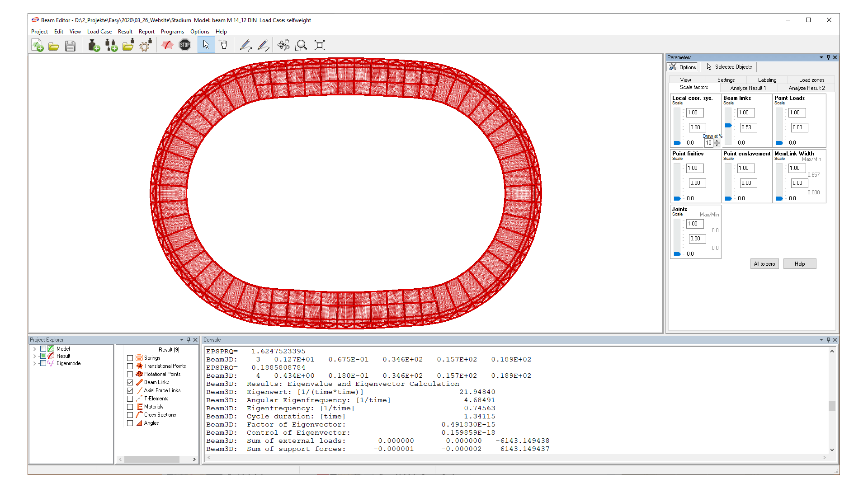The height and width of the screenshot is (488, 868).
Task: Expand the Model tree node
Action: (34, 349)
